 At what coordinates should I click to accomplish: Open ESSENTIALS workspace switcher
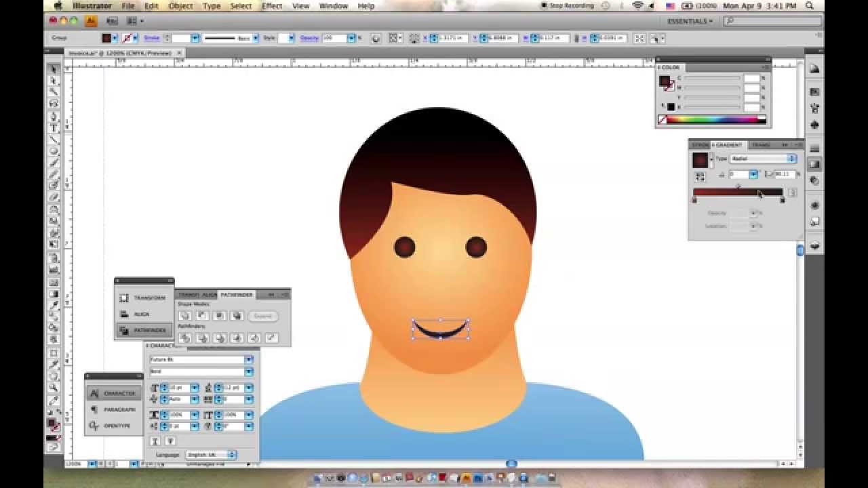[690, 21]
